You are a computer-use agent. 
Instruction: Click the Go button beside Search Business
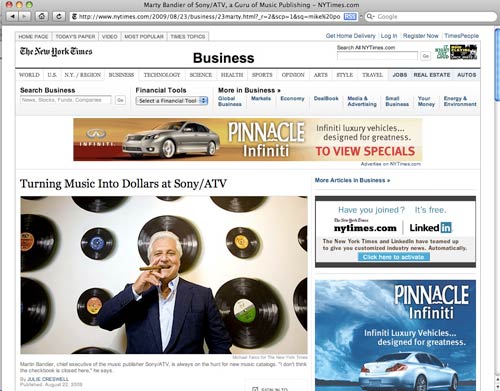click(x=120, y=100)
